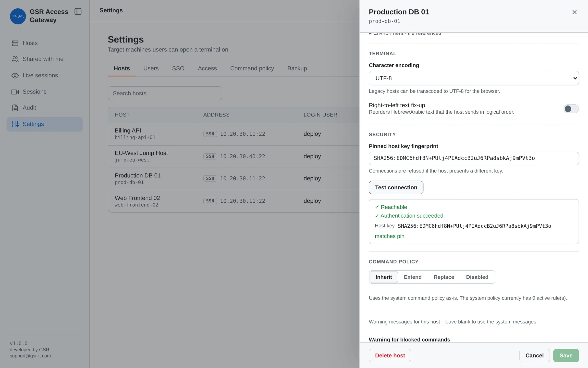
Task: Click prod-db-01 slug under panel title
Action: (x=384, y=21)
